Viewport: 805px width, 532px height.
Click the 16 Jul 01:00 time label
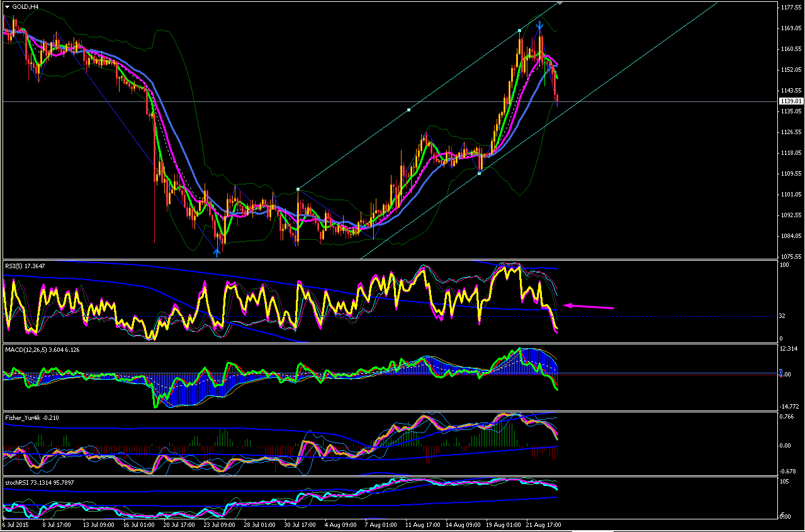(138, 524)
